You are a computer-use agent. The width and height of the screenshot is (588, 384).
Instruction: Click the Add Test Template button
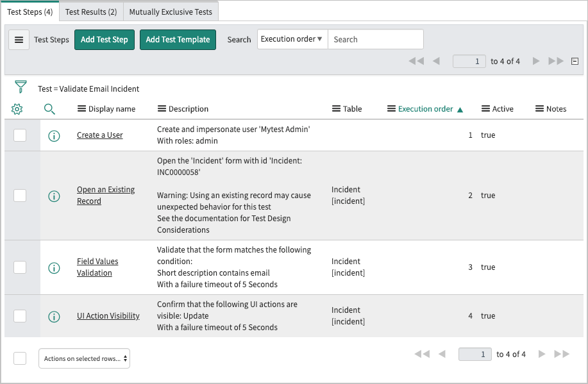point(178,40)
